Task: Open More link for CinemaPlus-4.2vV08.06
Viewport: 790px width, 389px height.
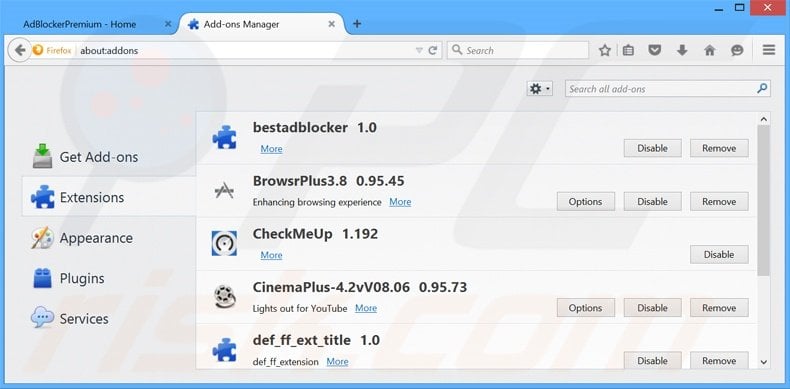Action: 366,308
